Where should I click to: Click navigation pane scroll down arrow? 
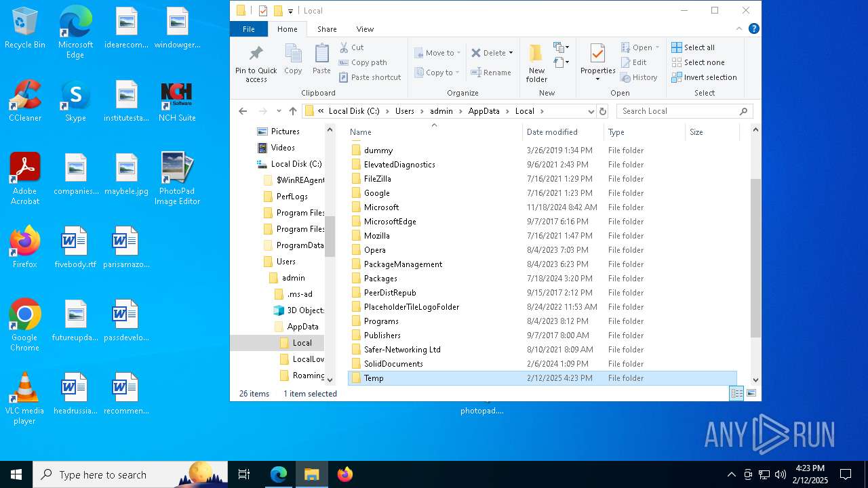[330, 380]
